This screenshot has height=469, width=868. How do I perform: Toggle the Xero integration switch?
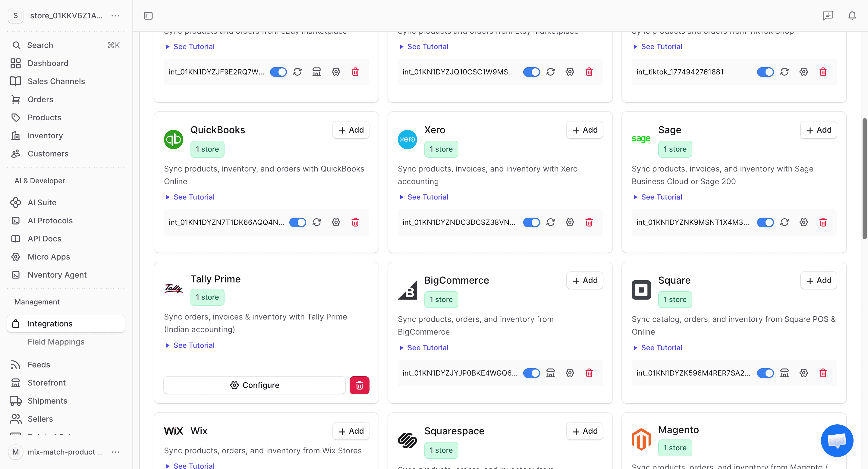point(531,222)
